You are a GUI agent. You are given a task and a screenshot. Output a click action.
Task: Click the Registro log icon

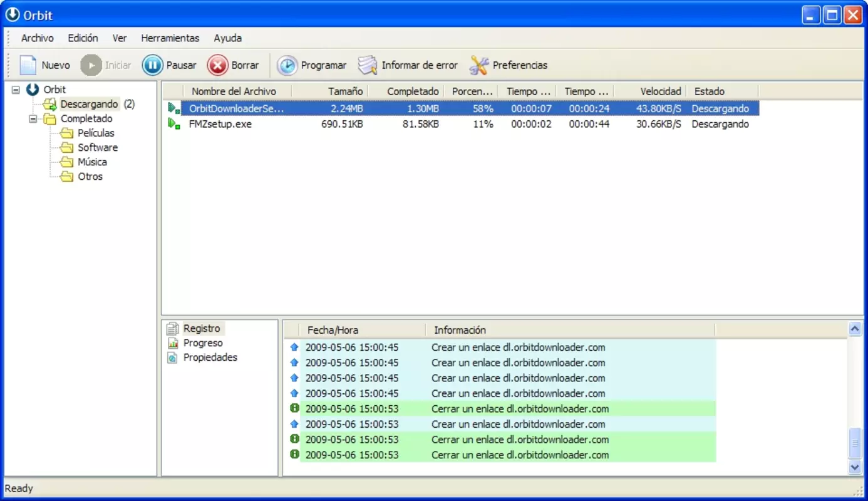tap(173, 328)
